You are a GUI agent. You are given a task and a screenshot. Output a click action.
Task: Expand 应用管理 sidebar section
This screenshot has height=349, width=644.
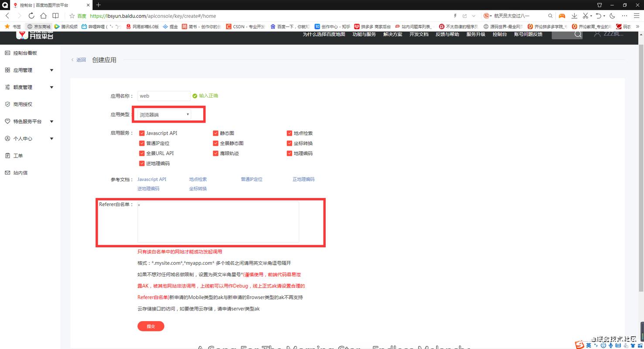tap(30, 70)
